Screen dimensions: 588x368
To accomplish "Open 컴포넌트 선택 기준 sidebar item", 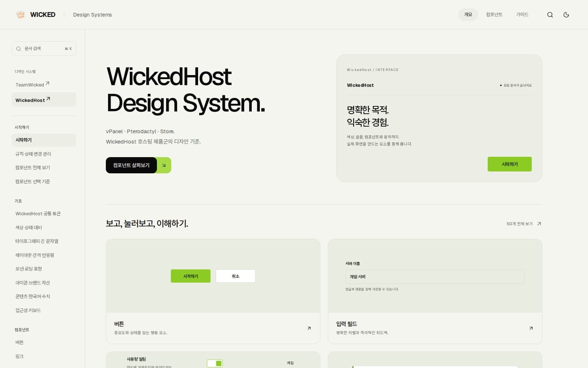I will point(44,181).
